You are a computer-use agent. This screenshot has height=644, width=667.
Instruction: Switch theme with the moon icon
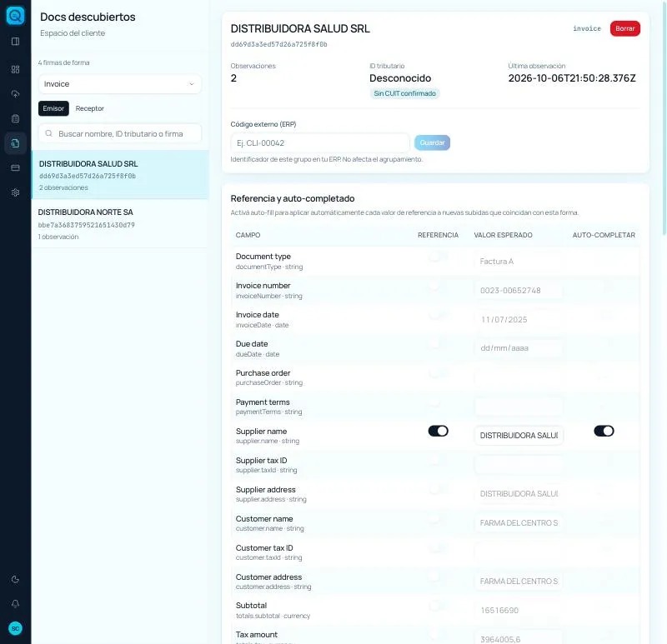coord(15,579)
